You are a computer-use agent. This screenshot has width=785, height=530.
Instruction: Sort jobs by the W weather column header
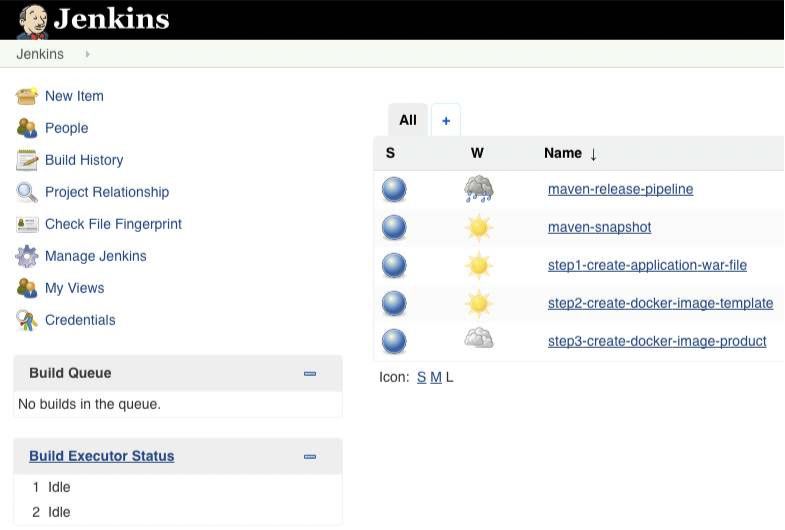pyautogui.click(x=477, y=153)
